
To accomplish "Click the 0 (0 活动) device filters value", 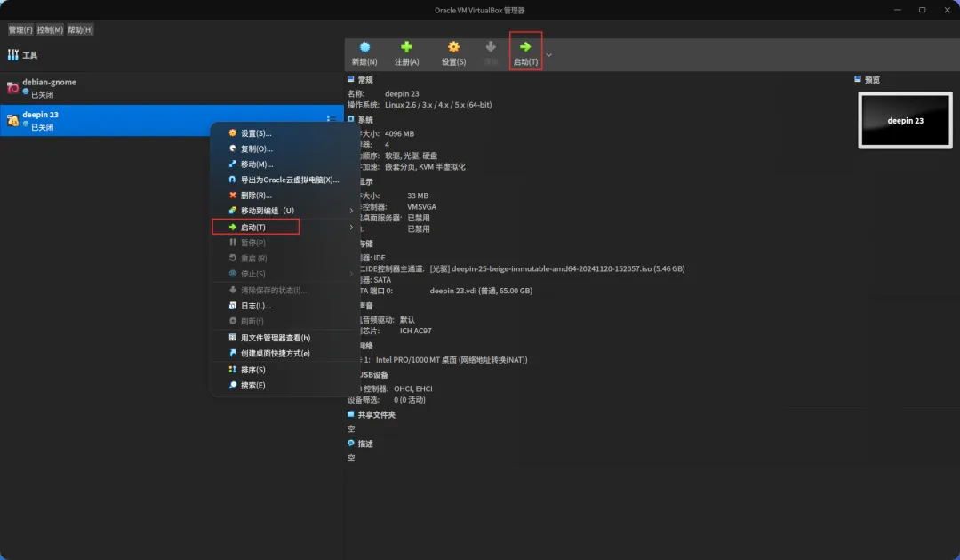I will tap(410, 400).
